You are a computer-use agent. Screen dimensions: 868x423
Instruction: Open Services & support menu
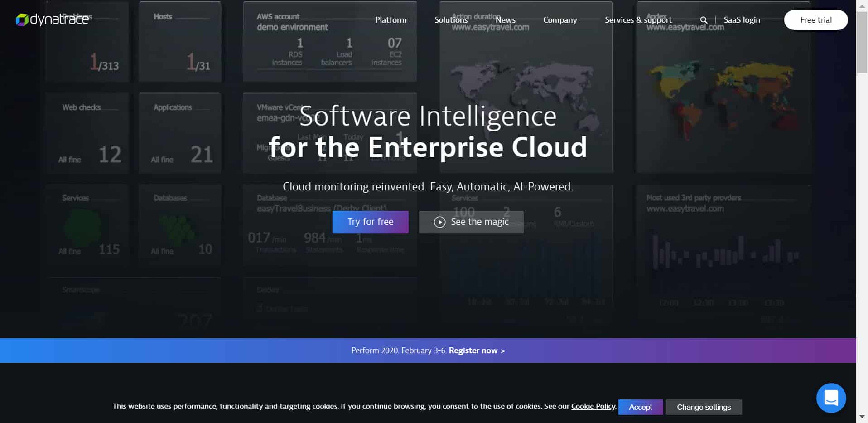coord(638,20)
